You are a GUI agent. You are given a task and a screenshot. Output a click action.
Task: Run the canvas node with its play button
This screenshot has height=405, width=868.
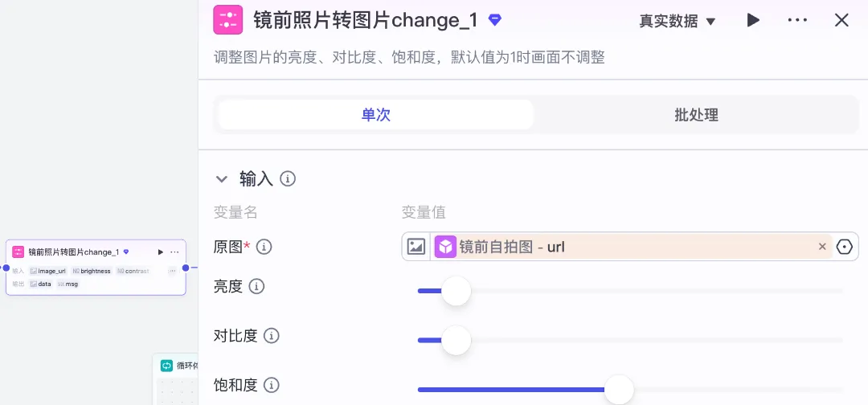click(161, 252)
